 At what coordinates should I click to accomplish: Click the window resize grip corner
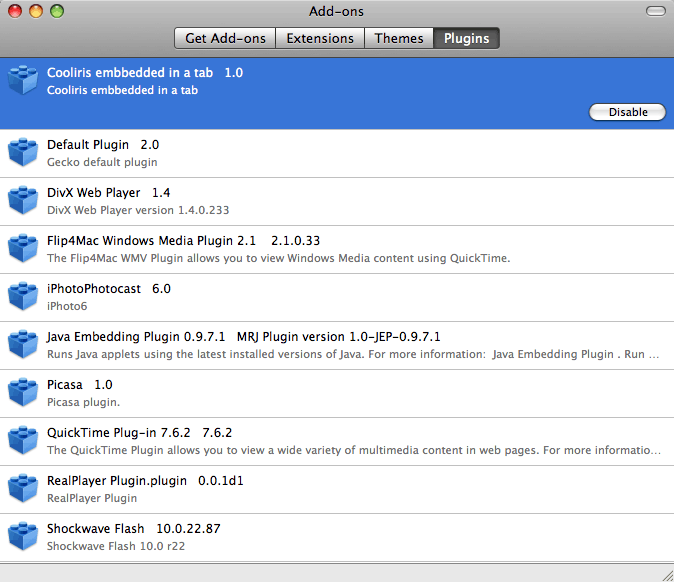click(x=668, y=576)
